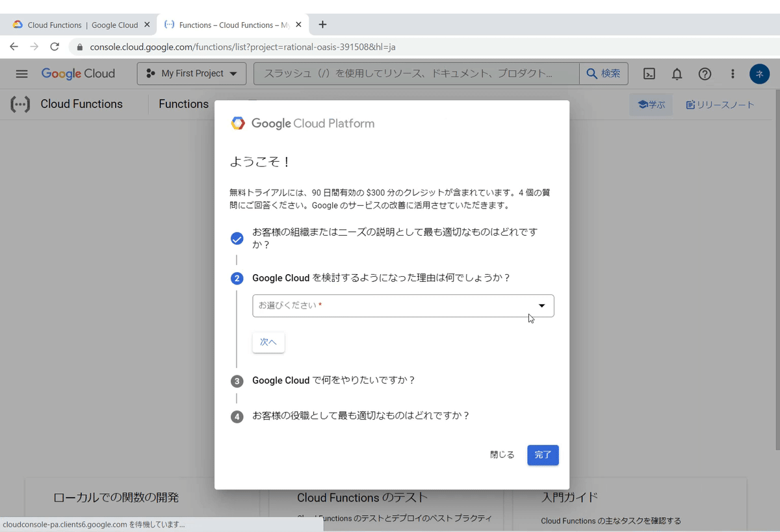Click the browser address bar URL
The width and height of the screenshot is (780, 532).
(x=242, y=47)
